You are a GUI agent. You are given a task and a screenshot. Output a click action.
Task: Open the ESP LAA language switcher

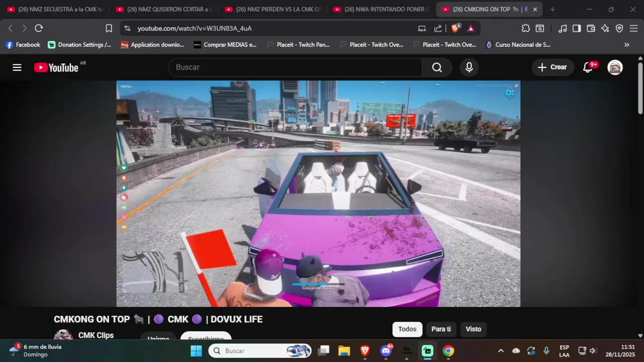[x=565, y=351]
